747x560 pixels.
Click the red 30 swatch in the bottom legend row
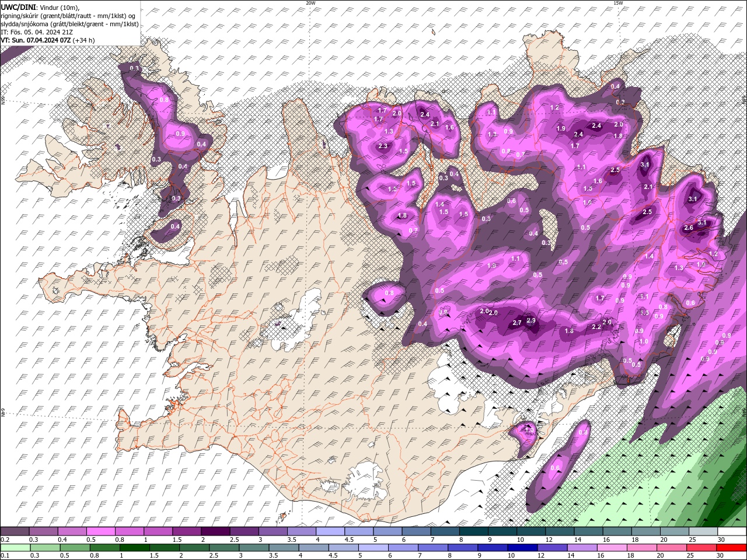click(x=731, y=548)
